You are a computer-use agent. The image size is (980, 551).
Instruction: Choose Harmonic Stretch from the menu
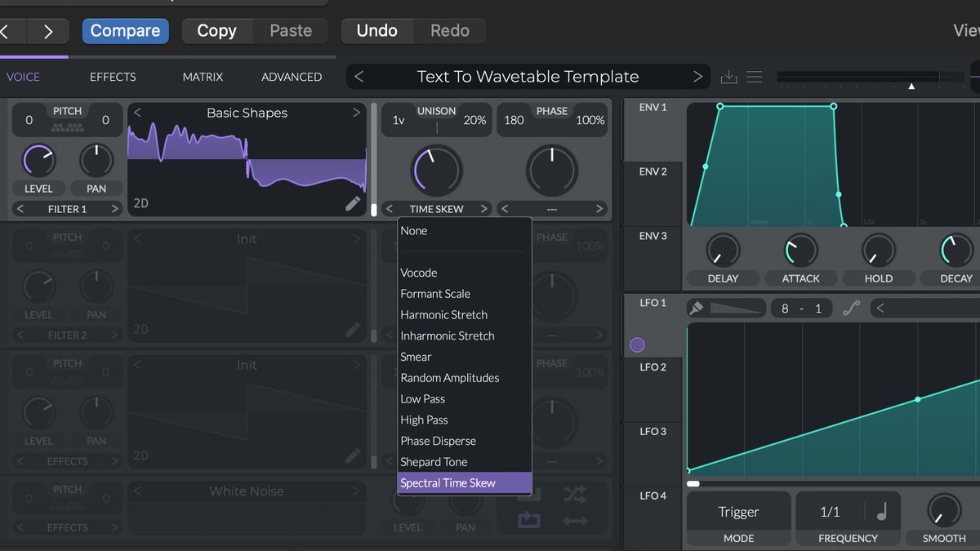point(465,315)
